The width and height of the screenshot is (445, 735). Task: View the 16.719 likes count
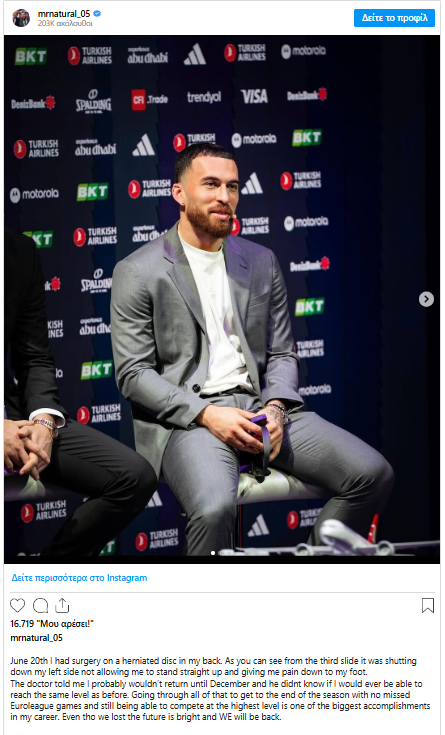52,624
